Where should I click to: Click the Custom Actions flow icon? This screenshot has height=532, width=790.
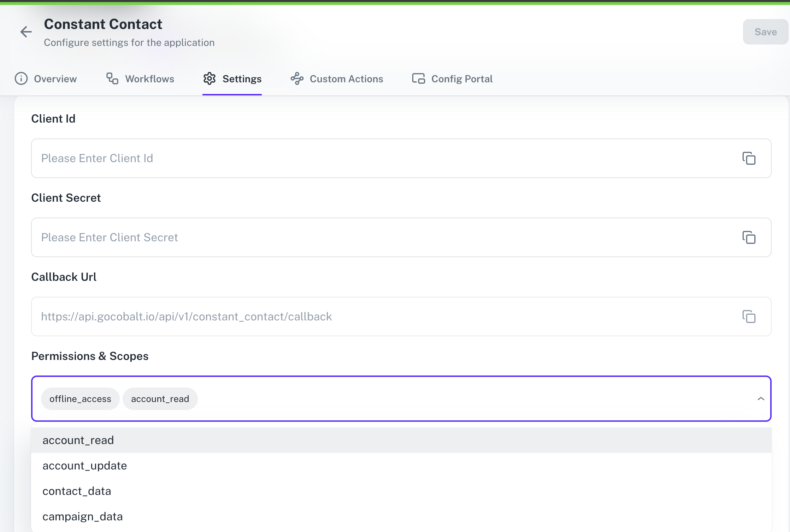297,78
